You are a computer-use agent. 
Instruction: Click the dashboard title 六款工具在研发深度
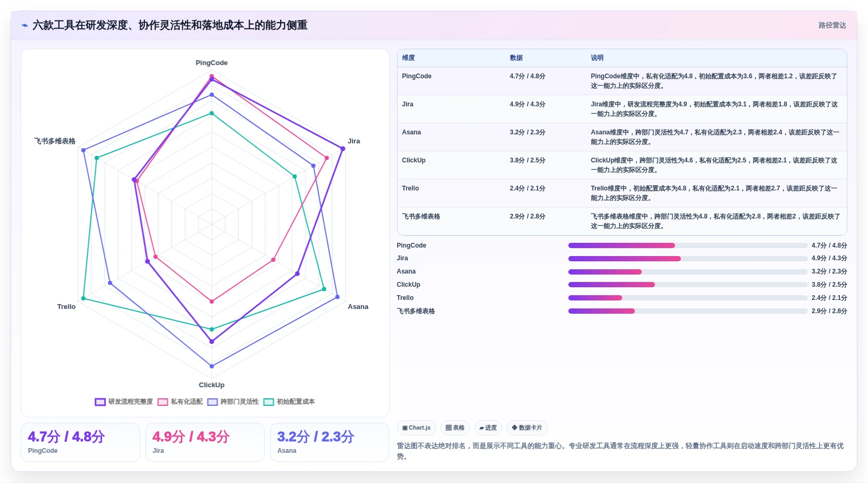pos(170,25)
